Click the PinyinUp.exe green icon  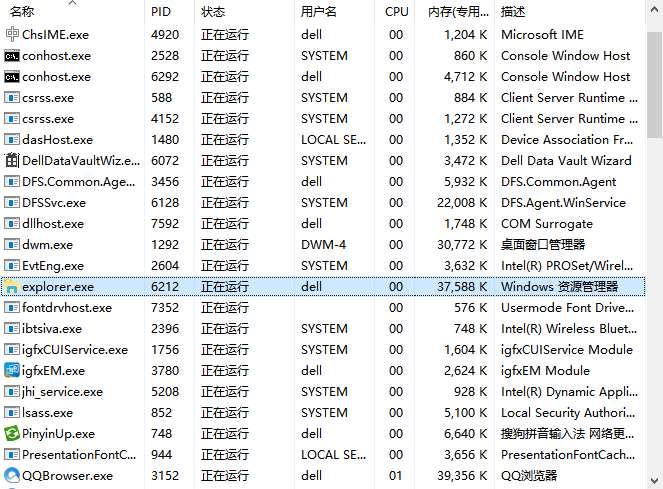click(12, 434)
